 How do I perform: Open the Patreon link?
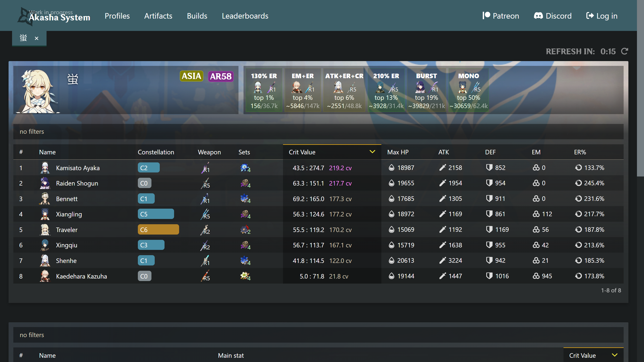tap(501, 16)
